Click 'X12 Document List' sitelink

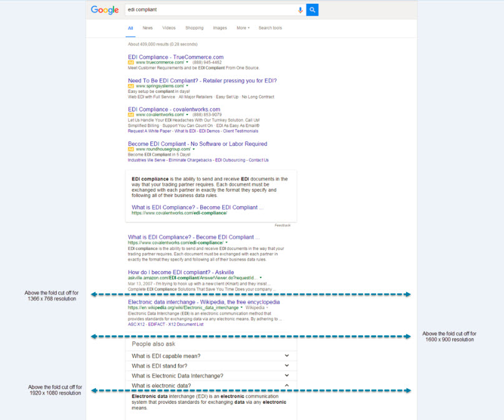186,324
